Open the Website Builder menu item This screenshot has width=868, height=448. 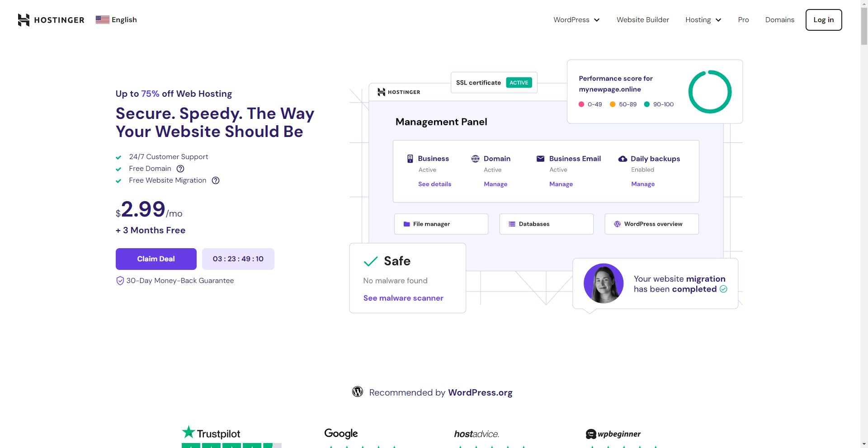(x=642, y=20)
